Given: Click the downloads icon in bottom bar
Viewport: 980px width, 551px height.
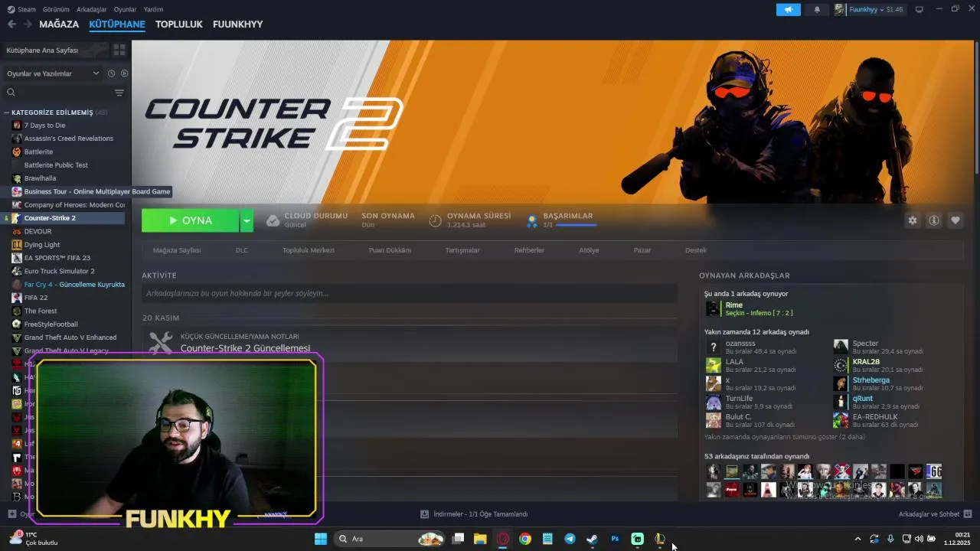Looking at the screenshot, I should tap(425, 514).
